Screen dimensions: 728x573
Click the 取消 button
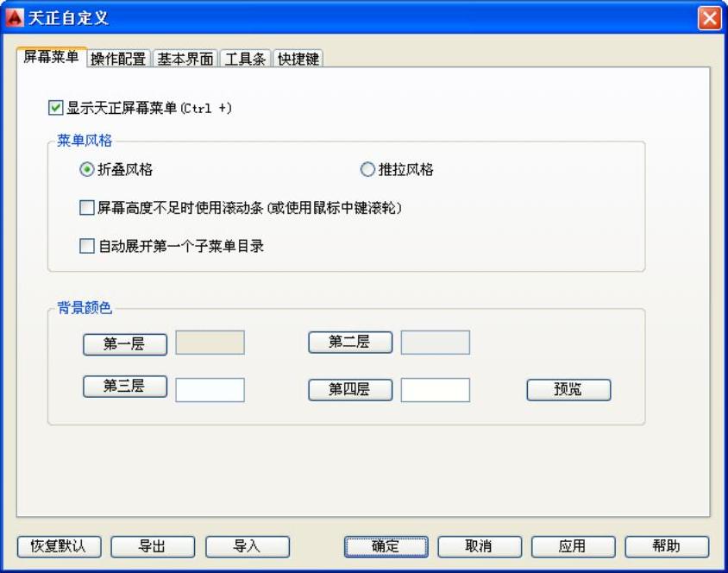(480, 546)
